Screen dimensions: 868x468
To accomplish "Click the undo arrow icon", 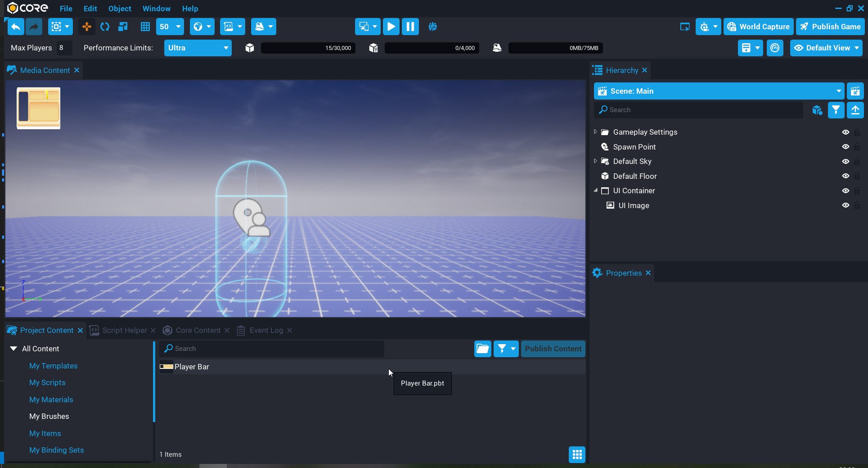I will pyautogui.click(x=16, y=27).
